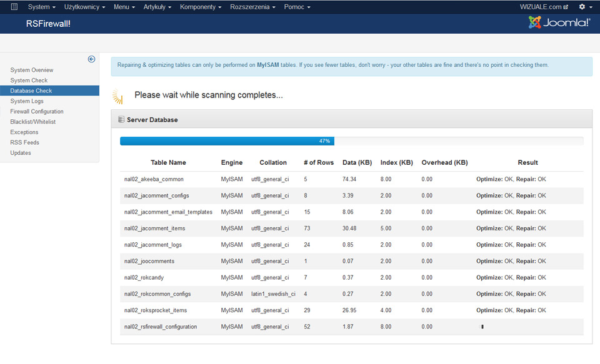
Task: Open Firewall Configuration
Action: [x=37, y=111]
